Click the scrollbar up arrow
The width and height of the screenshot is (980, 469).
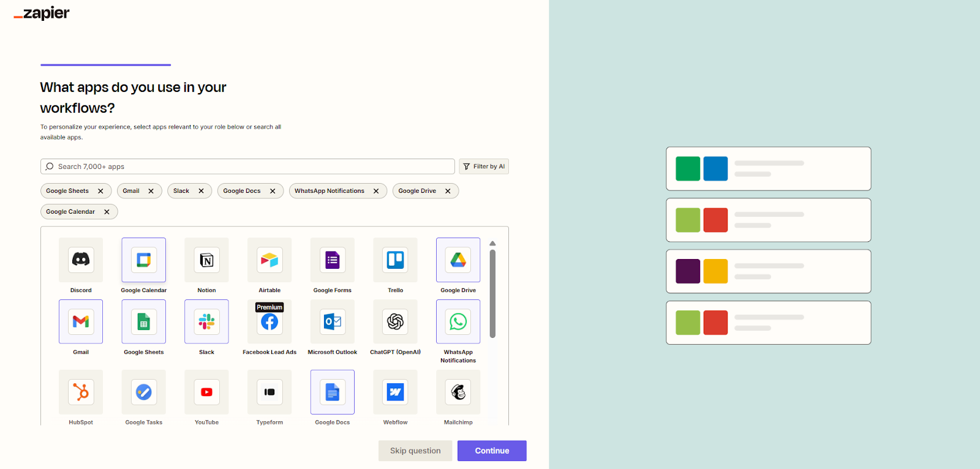pyautogui.click(x=492, y=244)
